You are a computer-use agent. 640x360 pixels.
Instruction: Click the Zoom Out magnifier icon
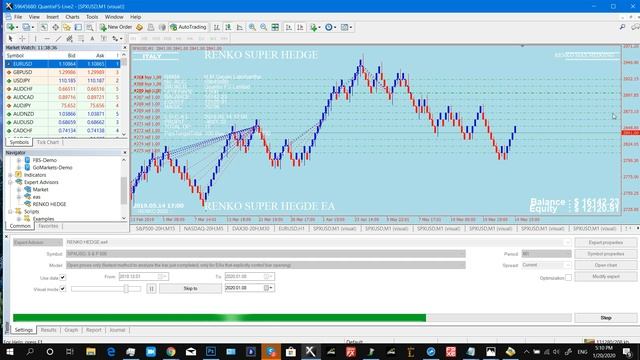click(264, 27)
